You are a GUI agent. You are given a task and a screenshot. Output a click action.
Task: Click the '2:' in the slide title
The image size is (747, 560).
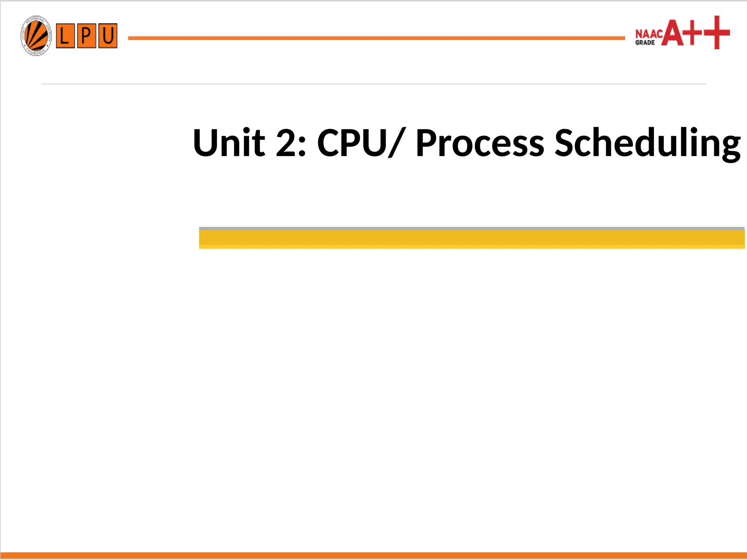[x=291, y=143]
